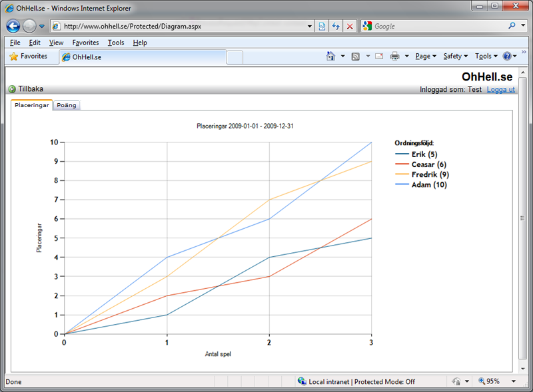Click the Print icon in toolbar

tap(395, 57)
